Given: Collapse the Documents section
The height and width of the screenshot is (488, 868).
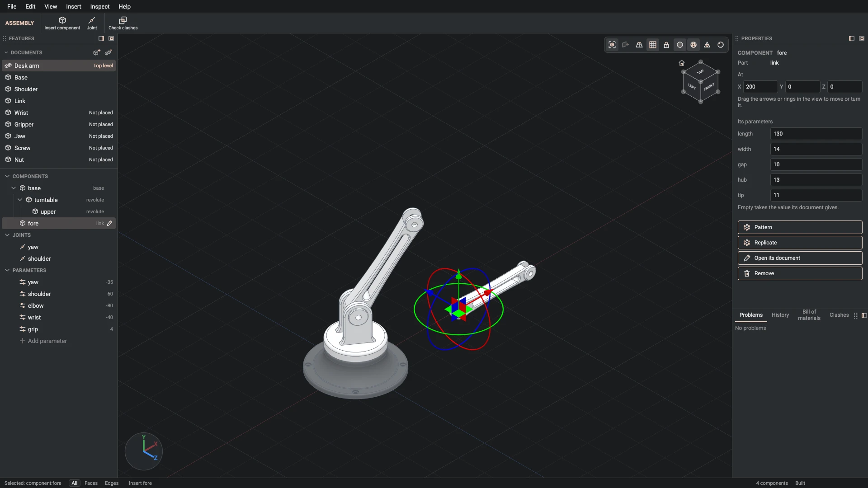Looking at the screenshot, I should 6,52.
